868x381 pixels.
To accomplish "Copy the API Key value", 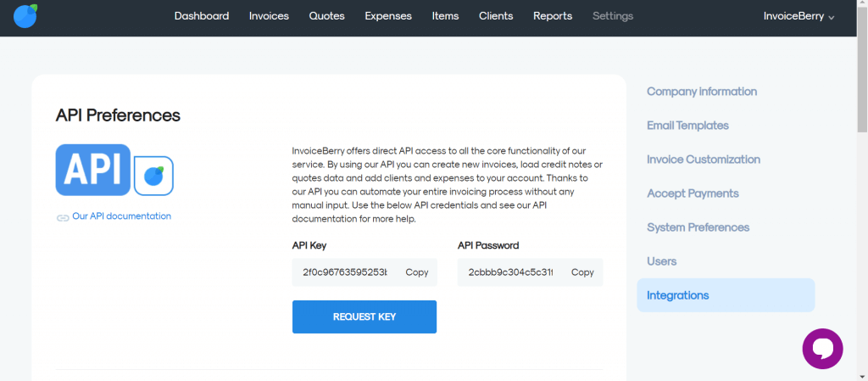I will 417,272.
